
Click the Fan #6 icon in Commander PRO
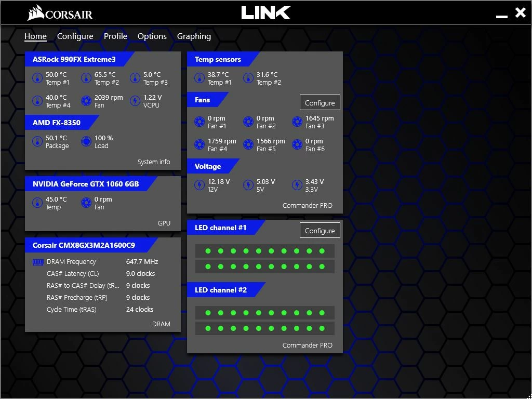click(297, 145)
